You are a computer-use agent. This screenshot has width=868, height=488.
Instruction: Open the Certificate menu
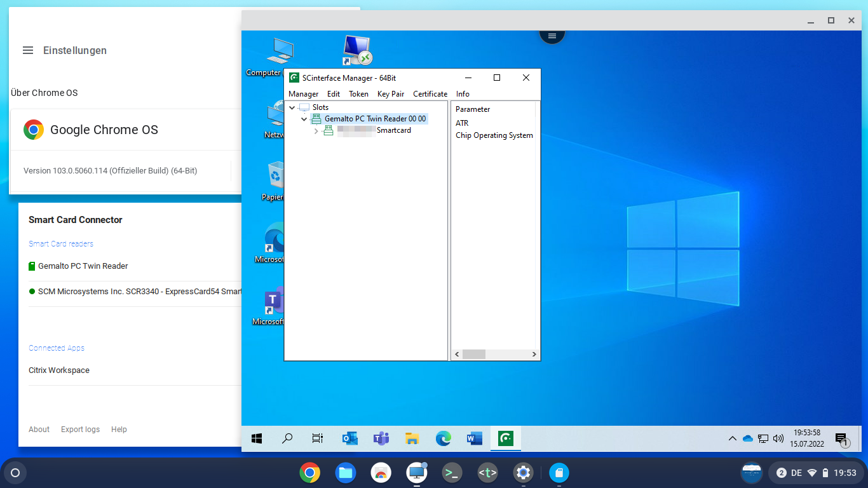coord(430,93)
